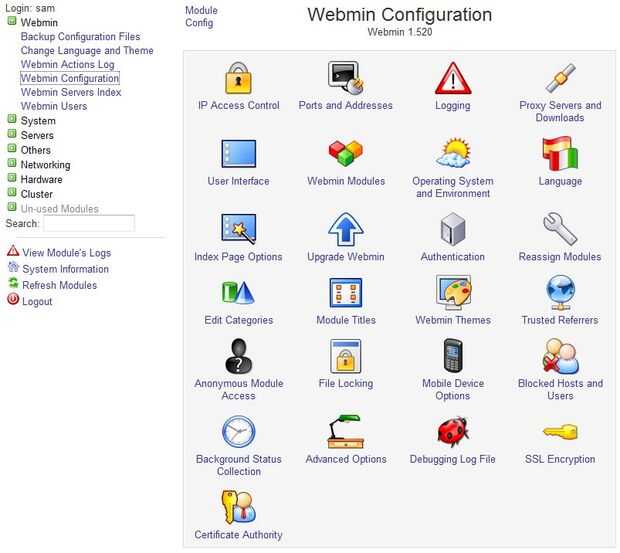Click the Anonymous Module Access silhouette icon

click(238, 356)
